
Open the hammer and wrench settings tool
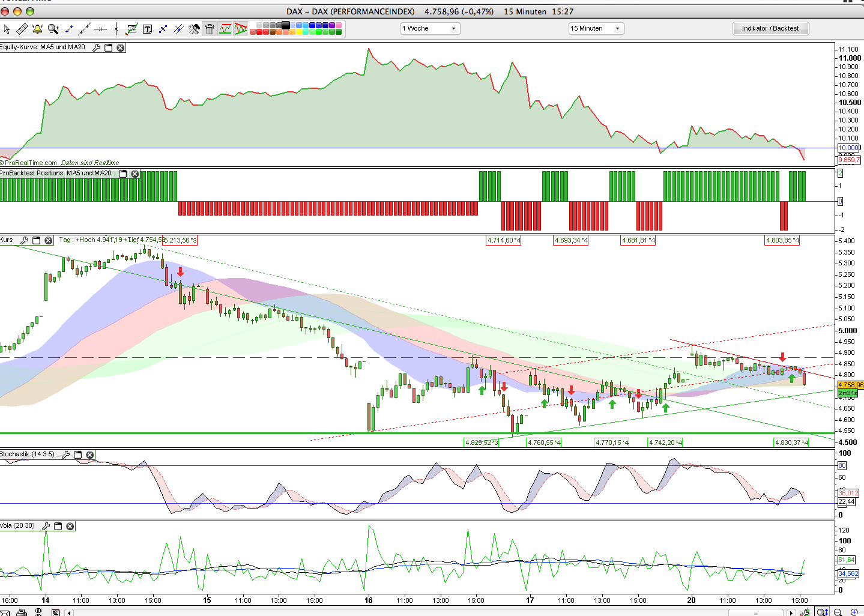[194, 29]
